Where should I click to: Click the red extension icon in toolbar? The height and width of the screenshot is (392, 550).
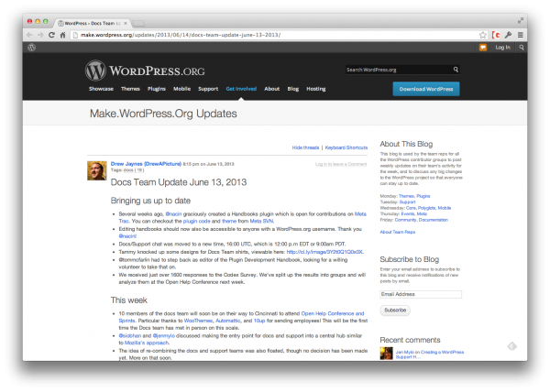496,35
